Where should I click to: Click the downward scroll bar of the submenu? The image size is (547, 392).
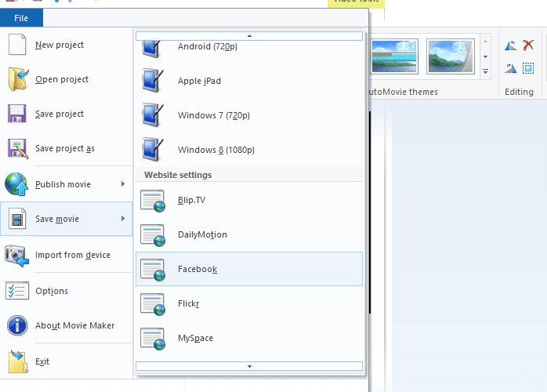click(x=249, y=366)
